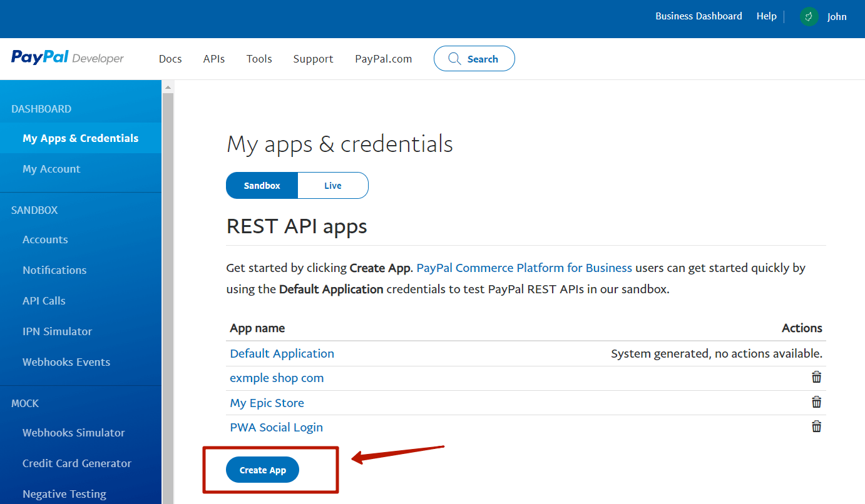
Task: Click the Actions column header
Action: 802,328
